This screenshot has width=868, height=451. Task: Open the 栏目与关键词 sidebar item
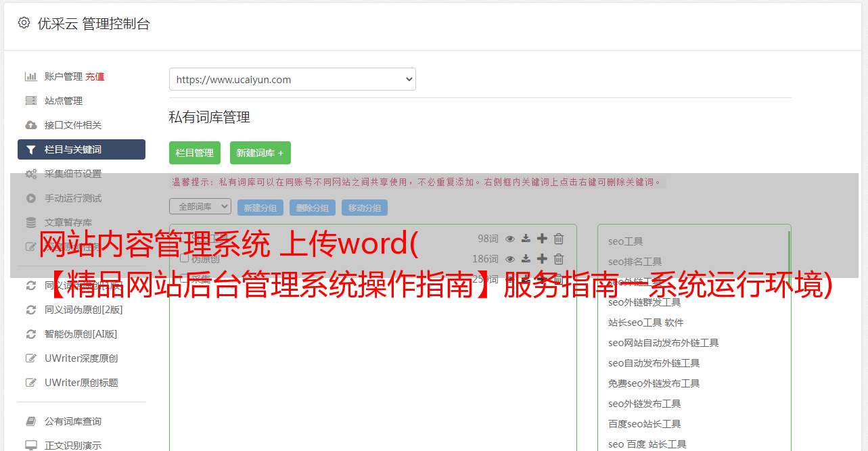[81, 149]
